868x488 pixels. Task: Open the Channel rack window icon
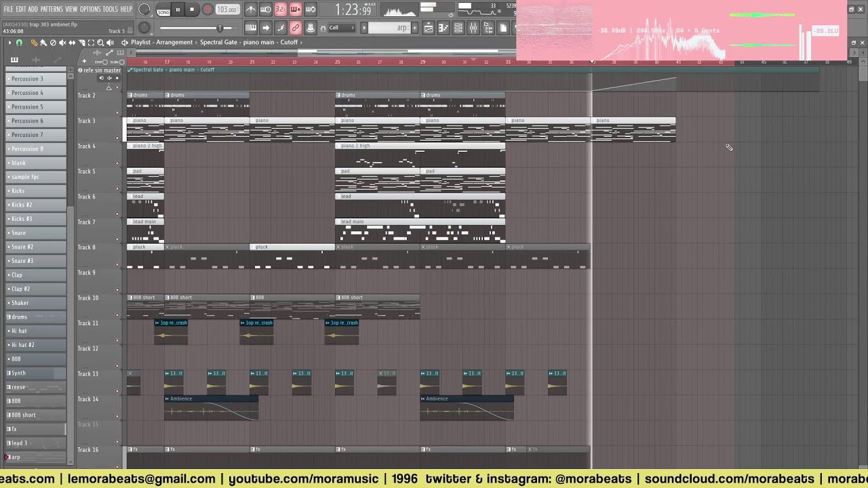pyautogui.click(x=458, y=28)
